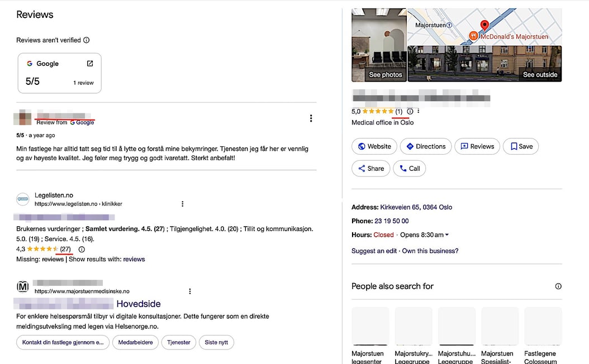Click info icon beside 5,0 star rating
Image resolution: width=589 pixels, height=364 pixels.
click(x=410, y=112)
